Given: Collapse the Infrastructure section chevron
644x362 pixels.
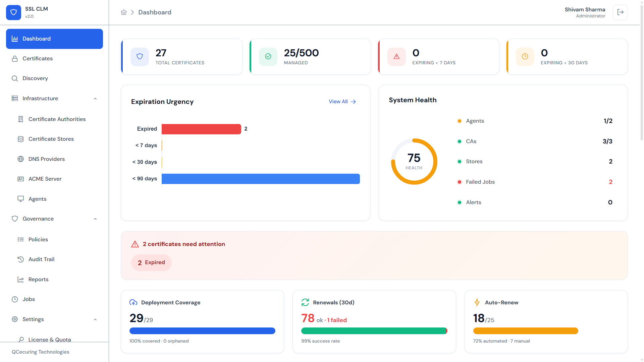Looking at the screenshot, I should (95, 99).
